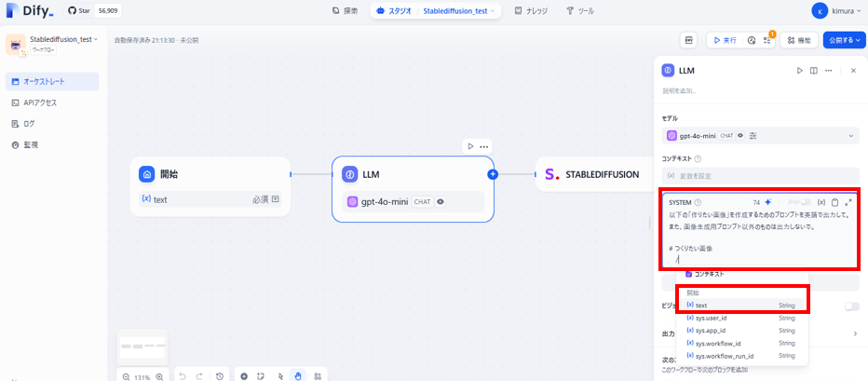Image resolution: width=868 pixels, height=381 pixels.
Task: Select the LLM node on canvas
Action: [413, 189]
